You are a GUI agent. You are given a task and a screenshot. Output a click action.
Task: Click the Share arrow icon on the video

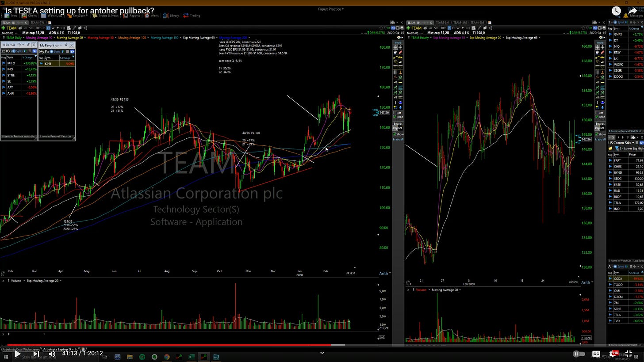633,11
